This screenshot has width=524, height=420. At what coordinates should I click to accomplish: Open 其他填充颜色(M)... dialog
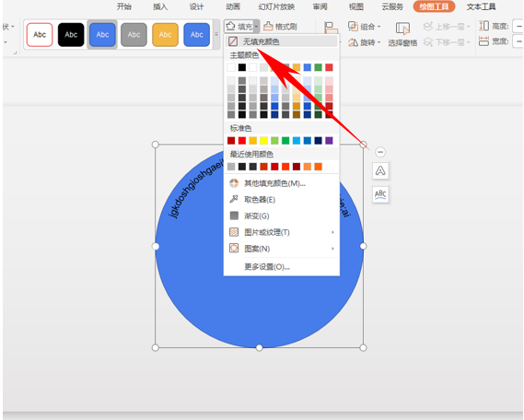pos(282,183)
